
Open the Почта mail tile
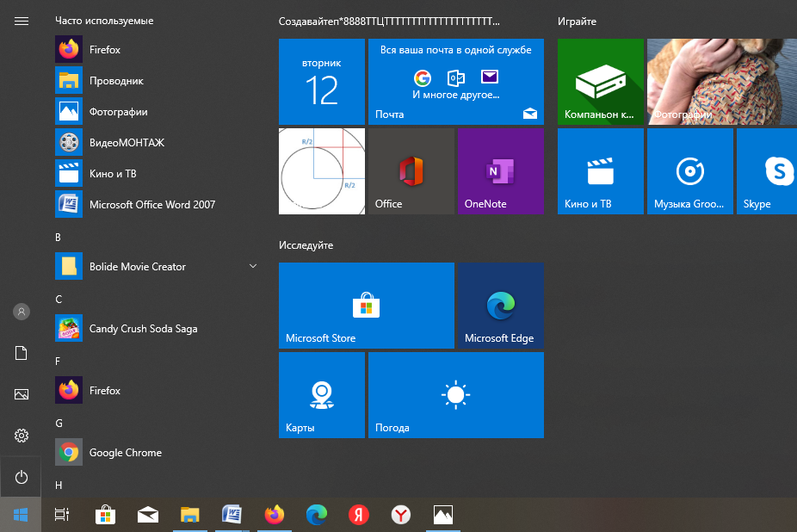click(x=456, y=82)
